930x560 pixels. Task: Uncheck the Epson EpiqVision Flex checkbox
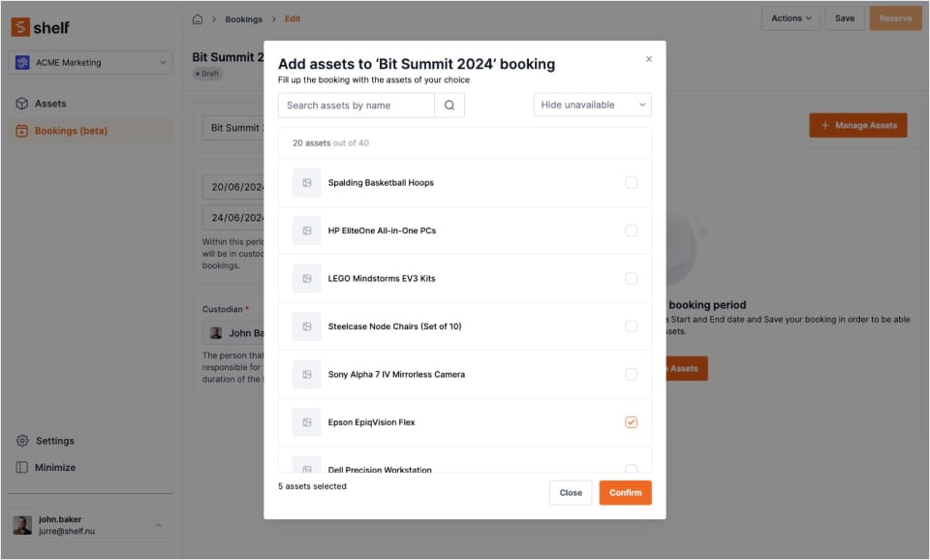[631, 422]
